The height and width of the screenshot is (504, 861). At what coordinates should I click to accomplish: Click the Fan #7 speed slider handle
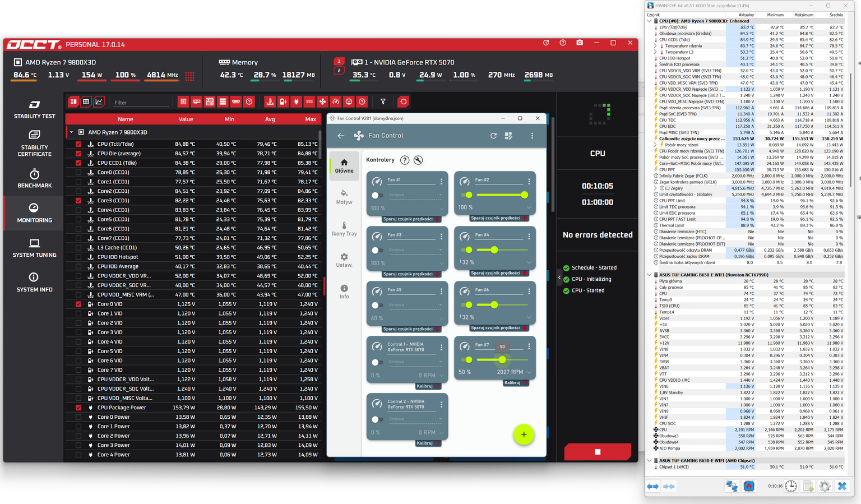click(x=502, y=360)
